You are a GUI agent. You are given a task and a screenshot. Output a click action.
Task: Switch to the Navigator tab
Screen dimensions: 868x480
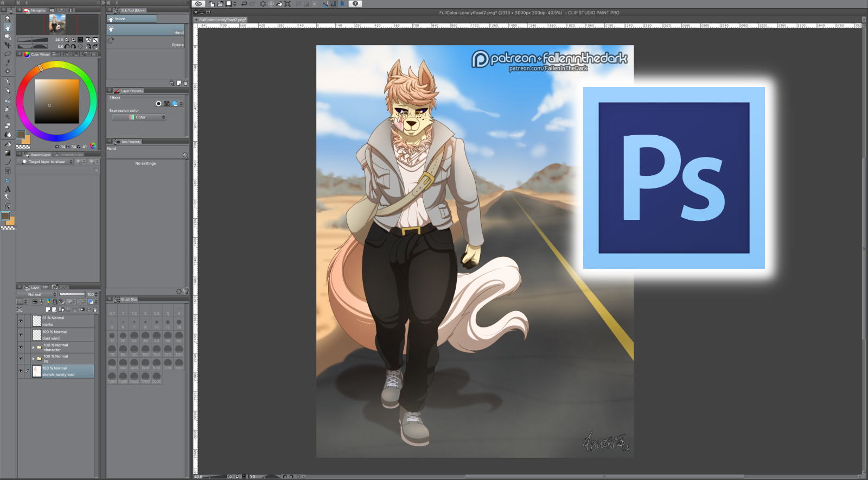[36, 10]
